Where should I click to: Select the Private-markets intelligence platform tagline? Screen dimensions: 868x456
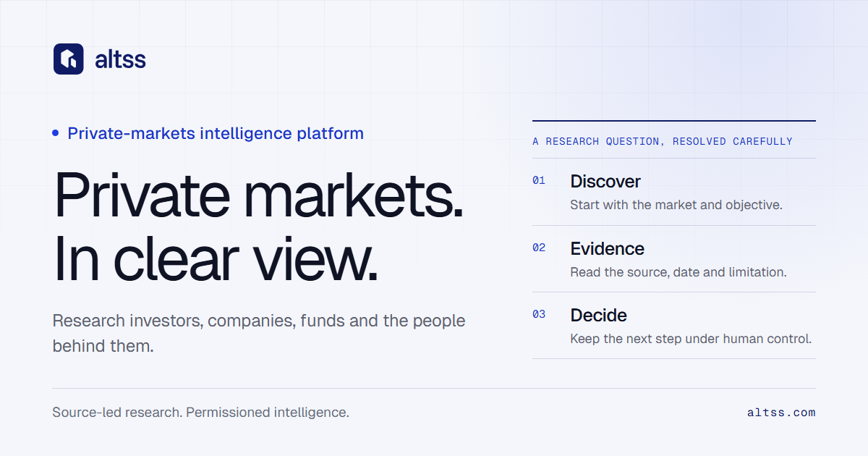point(216,133)
